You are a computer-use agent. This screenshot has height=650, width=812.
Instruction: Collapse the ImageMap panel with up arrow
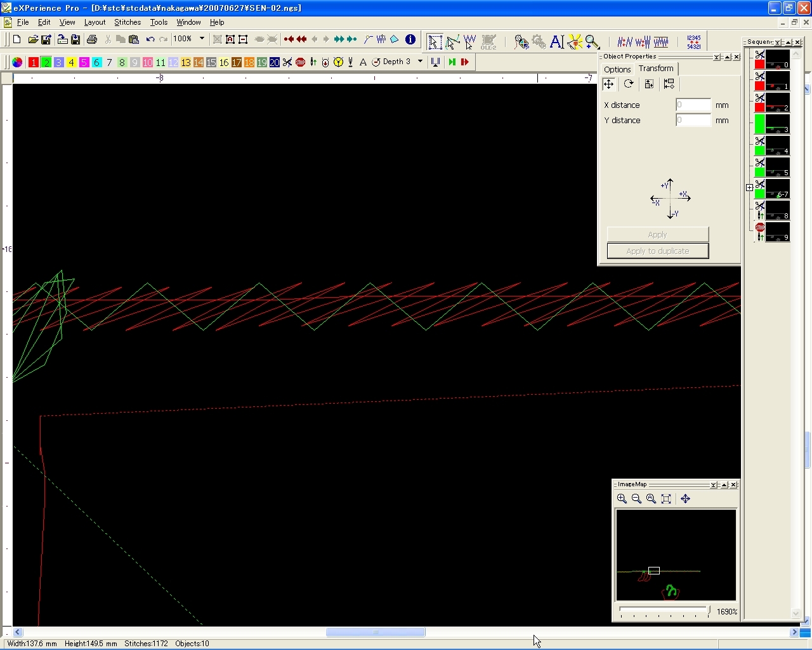point(724,485)
